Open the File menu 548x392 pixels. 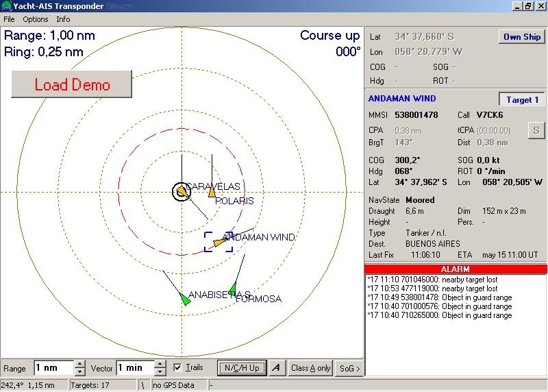[x=9, y=19]
